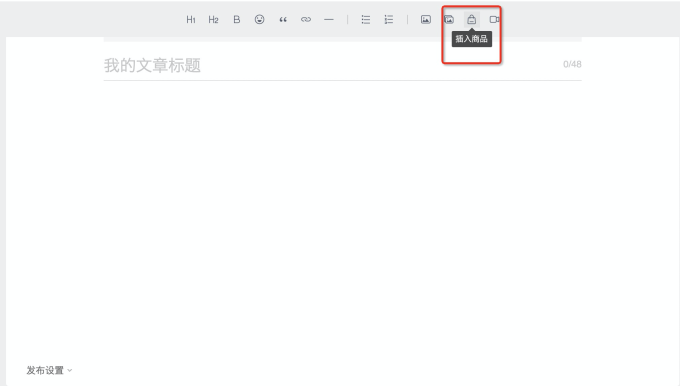Insert a horizontal divider line
The height and width of the screenshot is (386, 680).
(329, 20)
